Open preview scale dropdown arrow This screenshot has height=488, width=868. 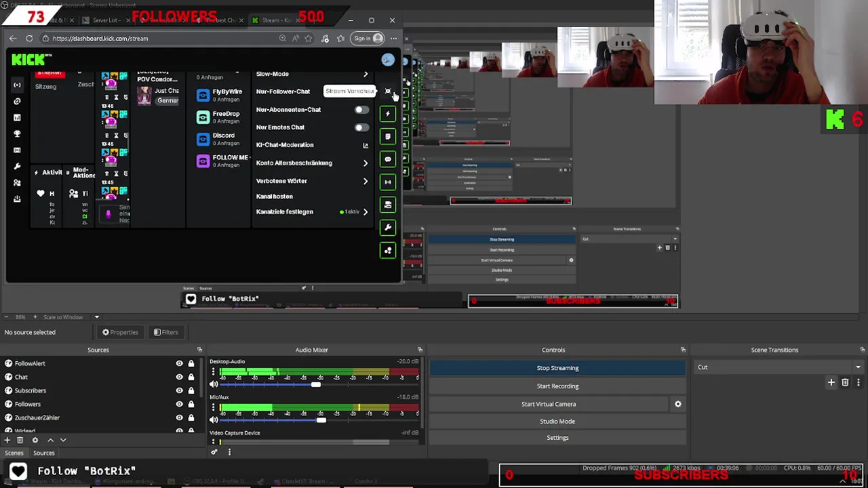(96, 317)
